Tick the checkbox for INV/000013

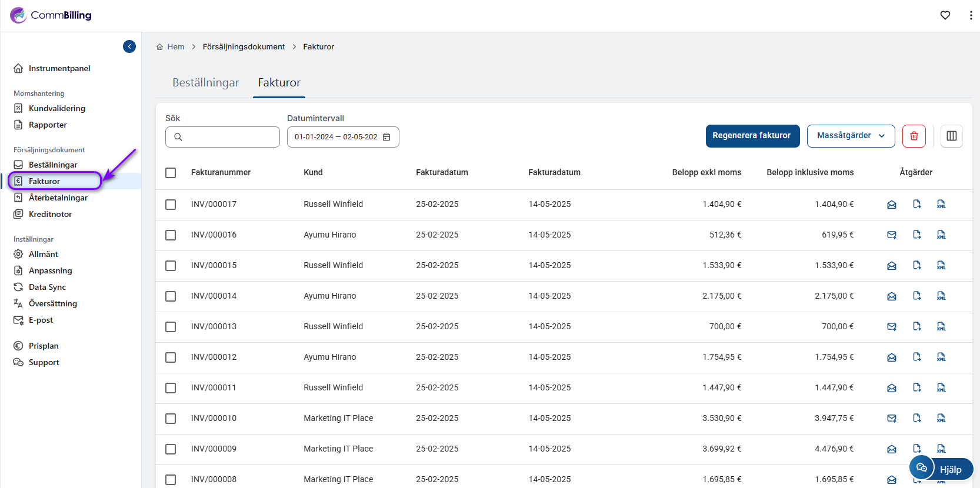tap(171, 327)
